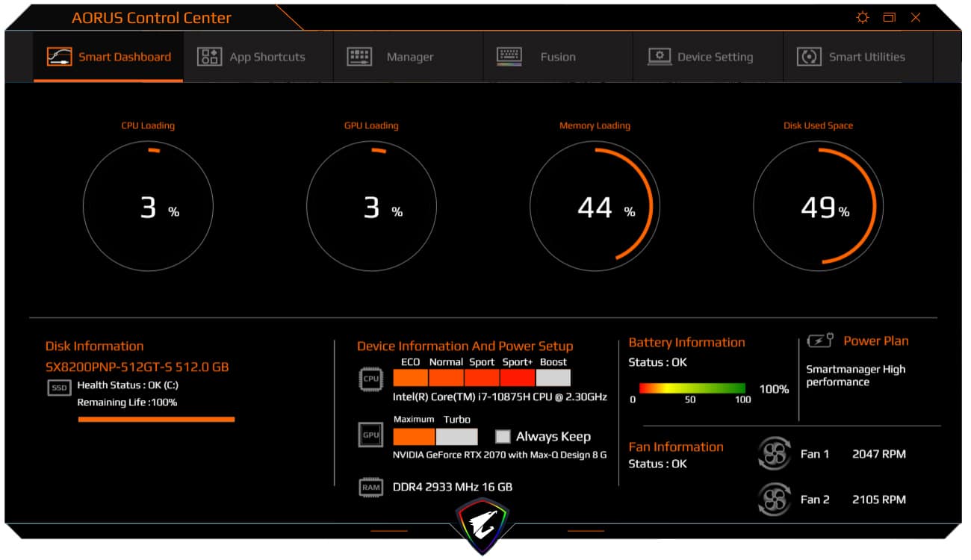The image size is (971, 560).
Task: Click the CPU chip icon in Device Information
Action: coord(371,379)
